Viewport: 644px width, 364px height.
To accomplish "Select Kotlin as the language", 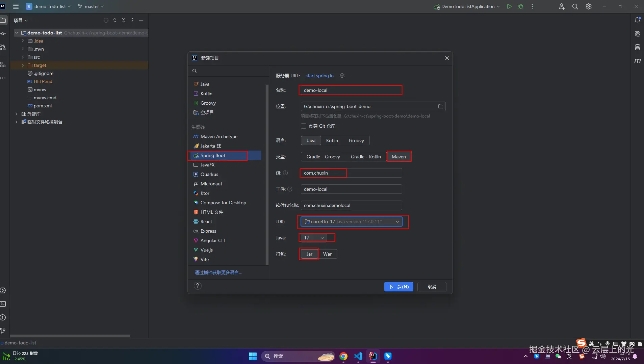I will click(332, 140).
